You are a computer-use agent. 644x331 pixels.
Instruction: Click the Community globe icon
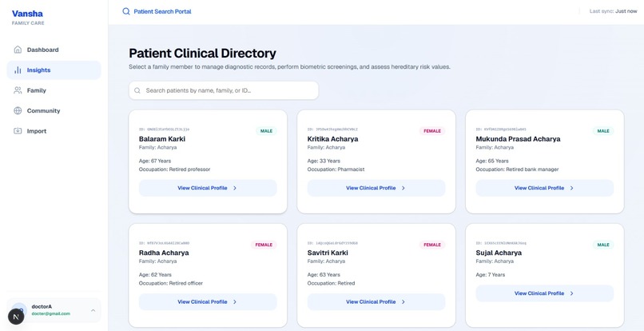point(18,110)
